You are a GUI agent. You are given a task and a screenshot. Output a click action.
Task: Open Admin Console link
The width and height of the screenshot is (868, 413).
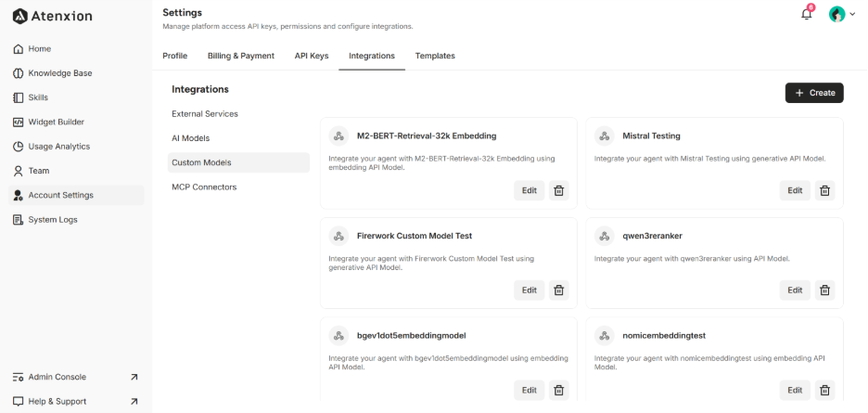pos(76,377)
